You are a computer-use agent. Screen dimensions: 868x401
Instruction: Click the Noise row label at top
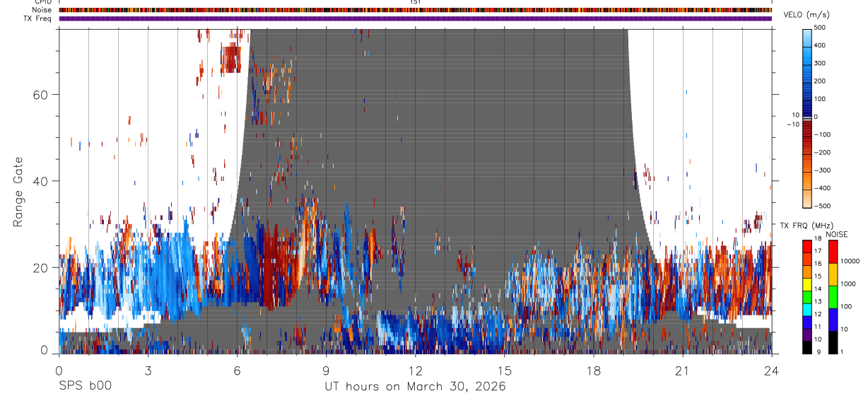[42, 11]
